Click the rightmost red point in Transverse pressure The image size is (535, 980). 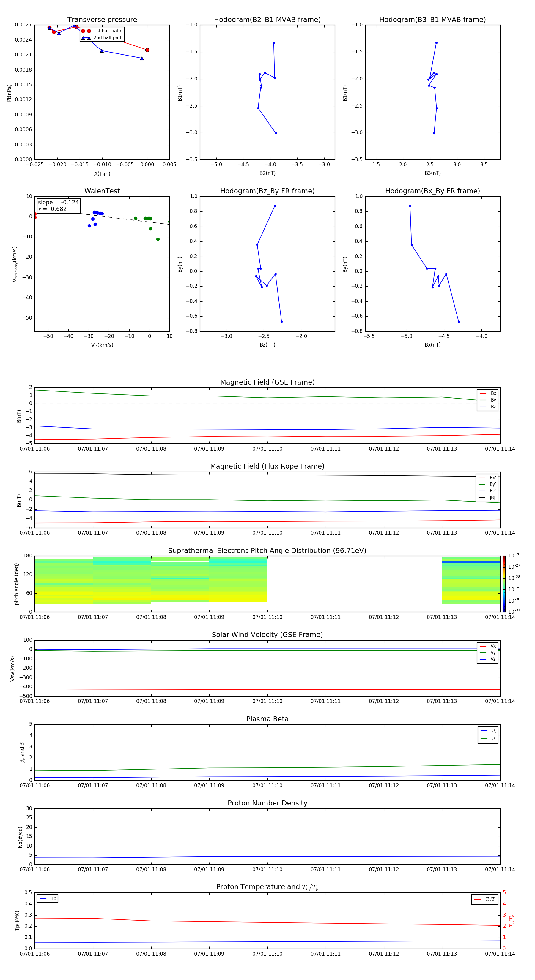point(147,50)
